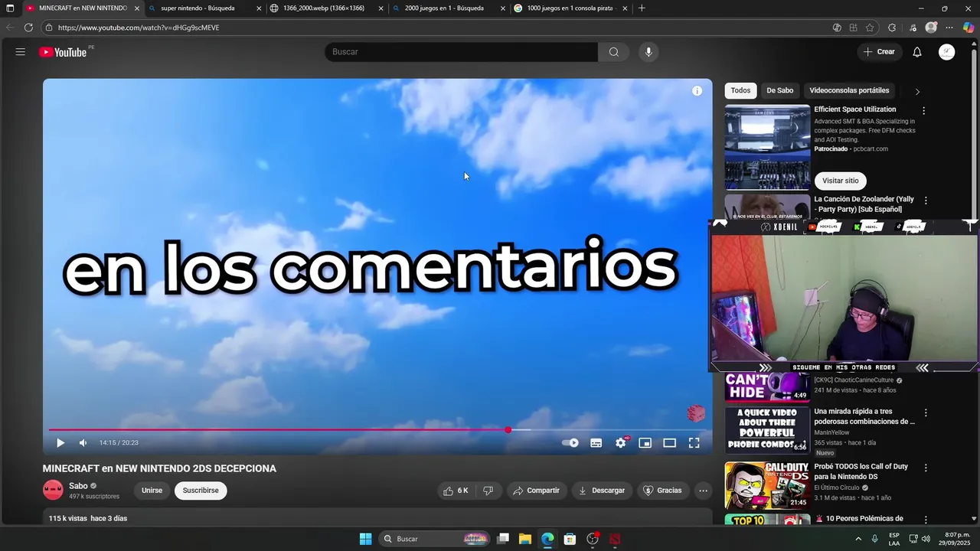Toggle subtitles in the video player
980x551 pixels.
tap(596, 443)
